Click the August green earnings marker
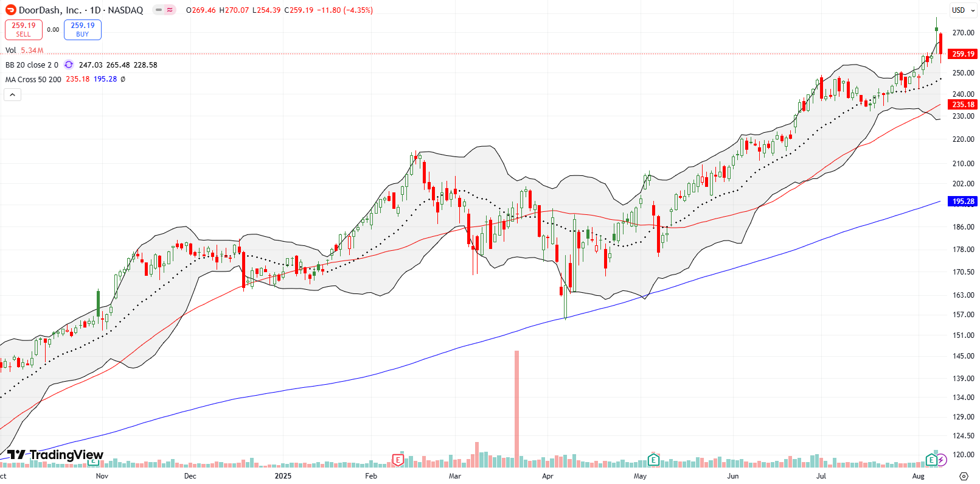Viewport: 980px width, 484px height. pos(931,460)
